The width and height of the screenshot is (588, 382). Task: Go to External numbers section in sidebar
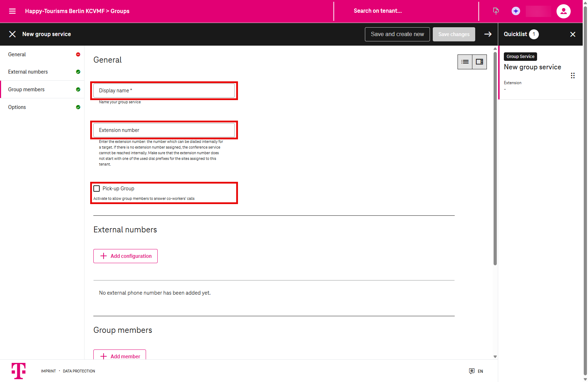click(x=28, y=72)
